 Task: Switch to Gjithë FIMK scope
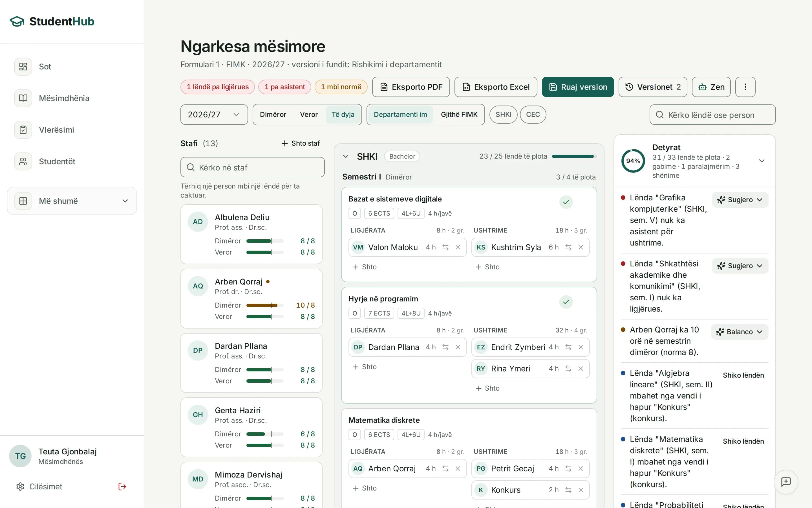(459, 115)
